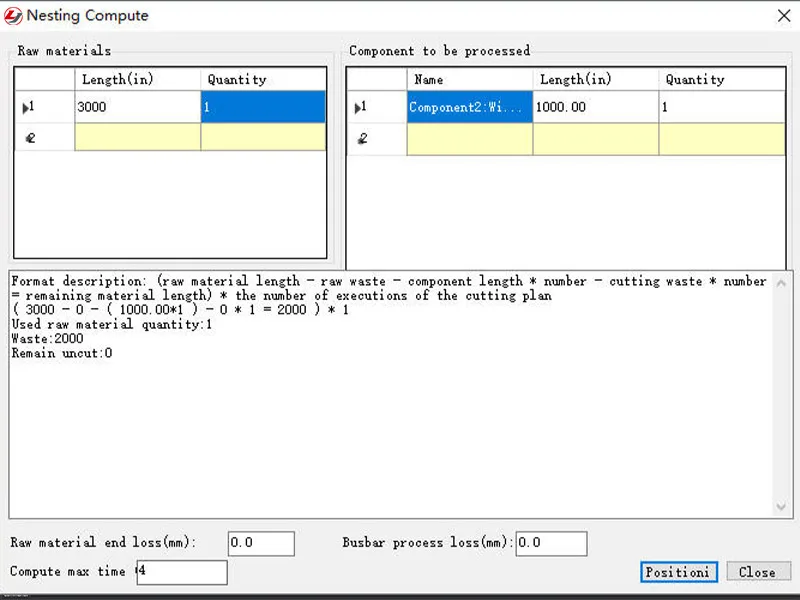The image size is (800, 600).
Task: Click Length(in) column header in Raw materials
Action: point(137,80)
